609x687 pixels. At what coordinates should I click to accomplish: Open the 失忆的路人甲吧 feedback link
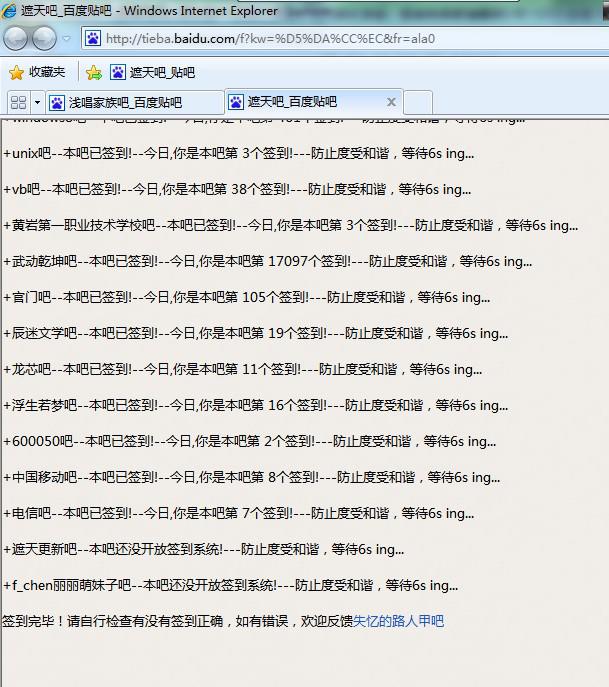point(398,621)
